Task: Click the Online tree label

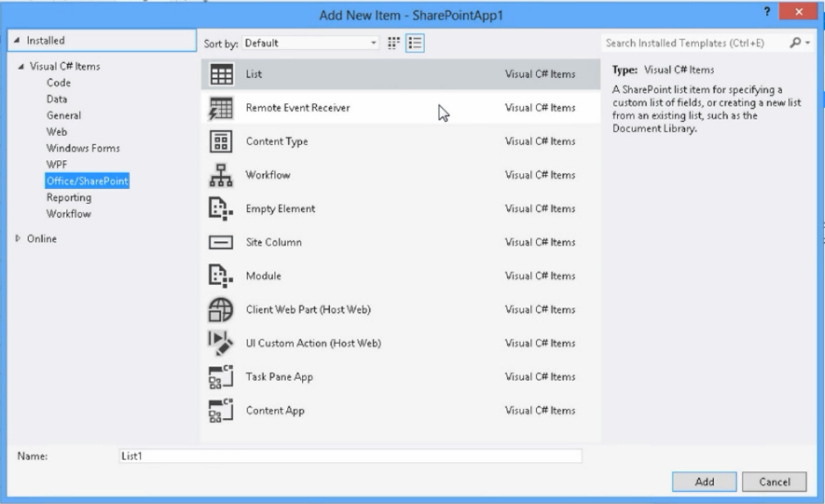Action: click(x=42, y=239)
